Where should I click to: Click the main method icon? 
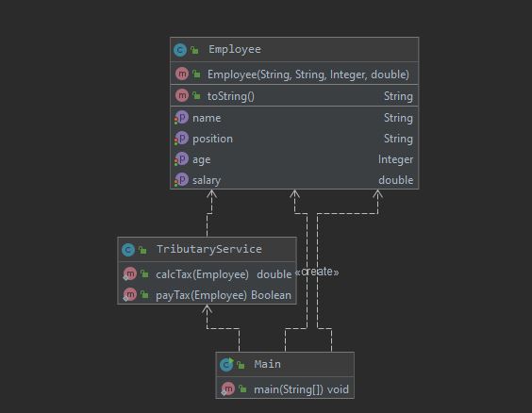coord(227,388)
